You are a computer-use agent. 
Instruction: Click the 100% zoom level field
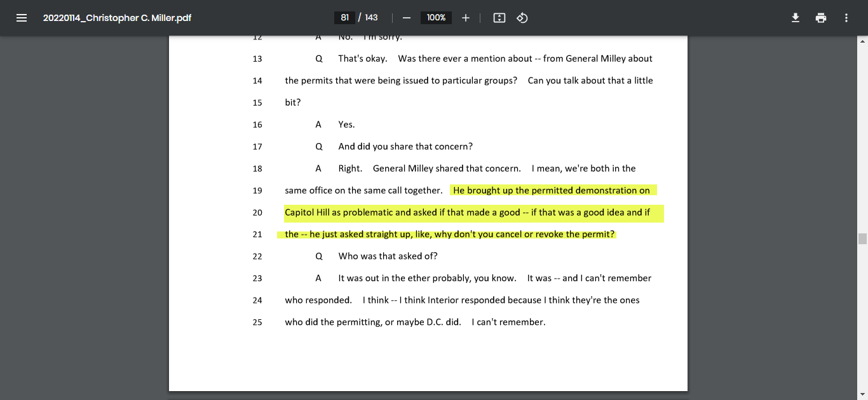(436, 18)
